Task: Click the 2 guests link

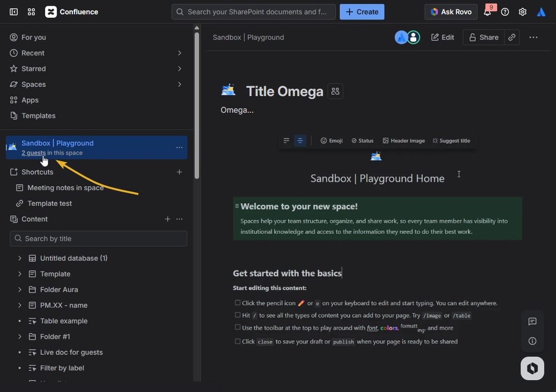Action: [34, 153]
